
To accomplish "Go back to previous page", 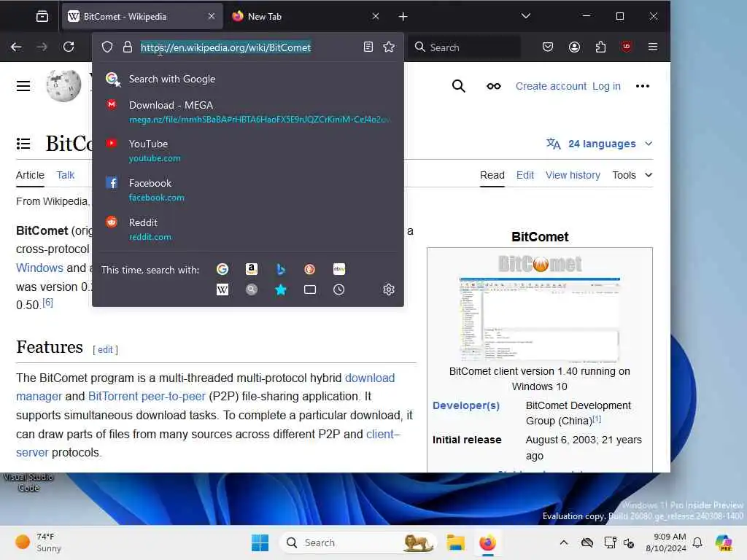I will (x=16, y=47).
